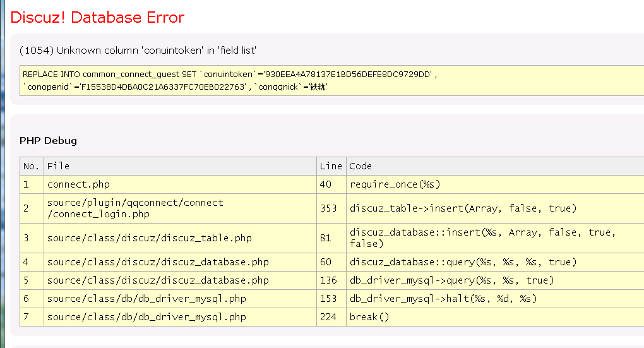The height and width of the screenshot is (348, 644).
Task: Select the discuz_table.php file path cell
Action: [x=149, y=238]
